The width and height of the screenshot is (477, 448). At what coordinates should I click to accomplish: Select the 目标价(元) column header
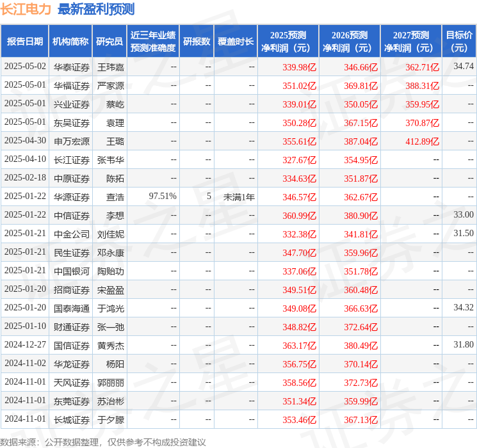coord(459,42)
